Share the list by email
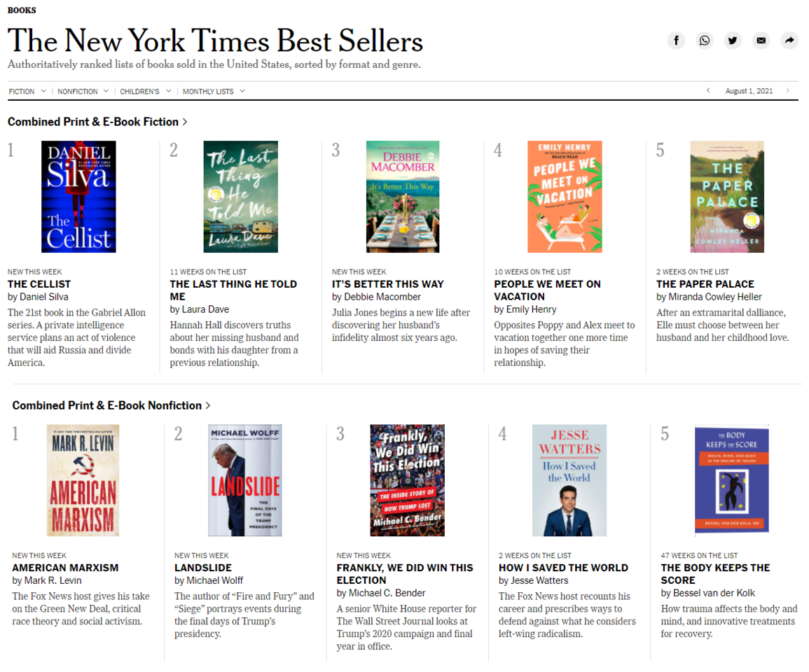The width and height of the screenshot is (809, 672). click(761, 40)
